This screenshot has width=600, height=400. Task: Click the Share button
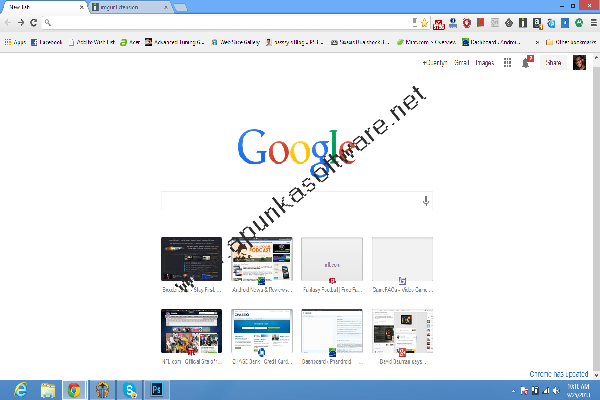coord(553,62)
